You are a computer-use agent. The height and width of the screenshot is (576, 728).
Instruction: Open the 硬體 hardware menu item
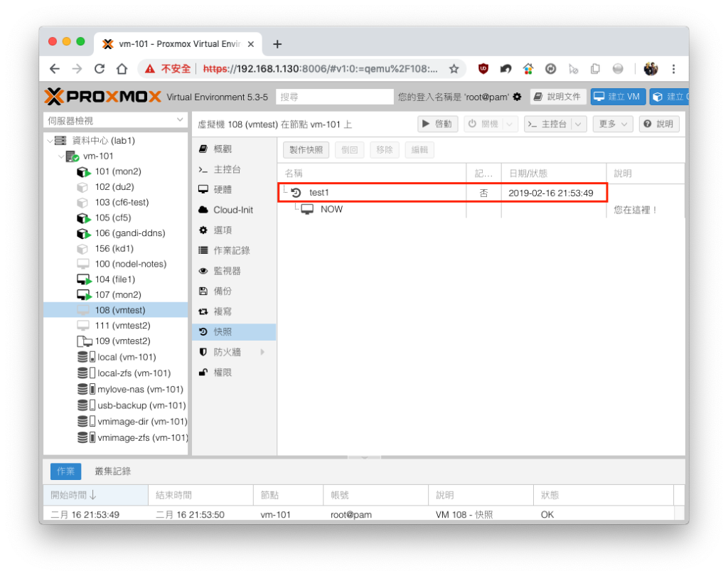tap(234, 190)
